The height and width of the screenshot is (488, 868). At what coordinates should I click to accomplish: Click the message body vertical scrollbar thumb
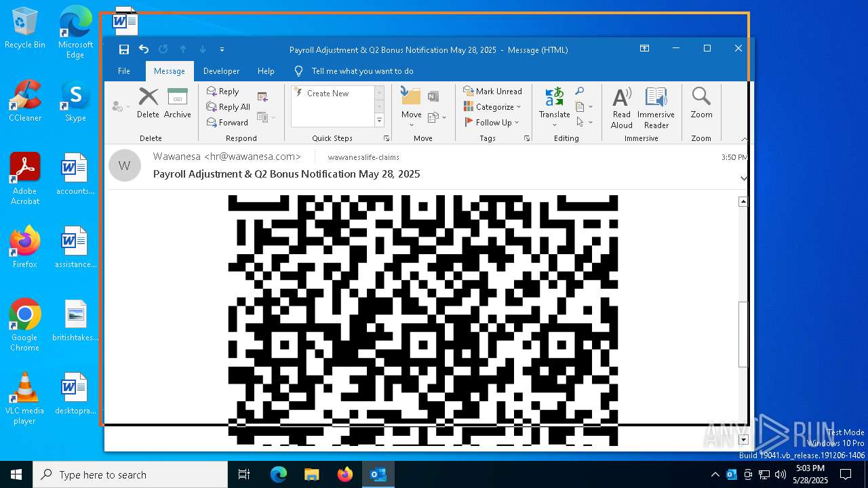pos(743,334)
